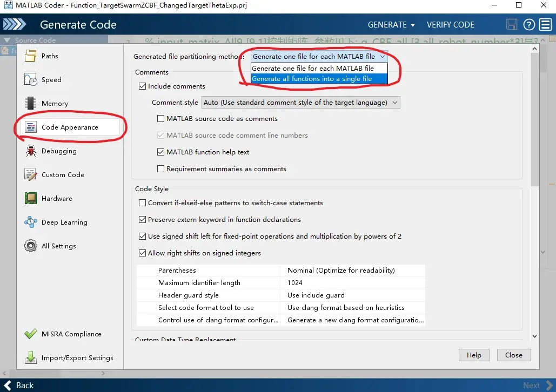Screen dimensions: 556x392
Task: Click the Help button
Action: pos(474,355)
